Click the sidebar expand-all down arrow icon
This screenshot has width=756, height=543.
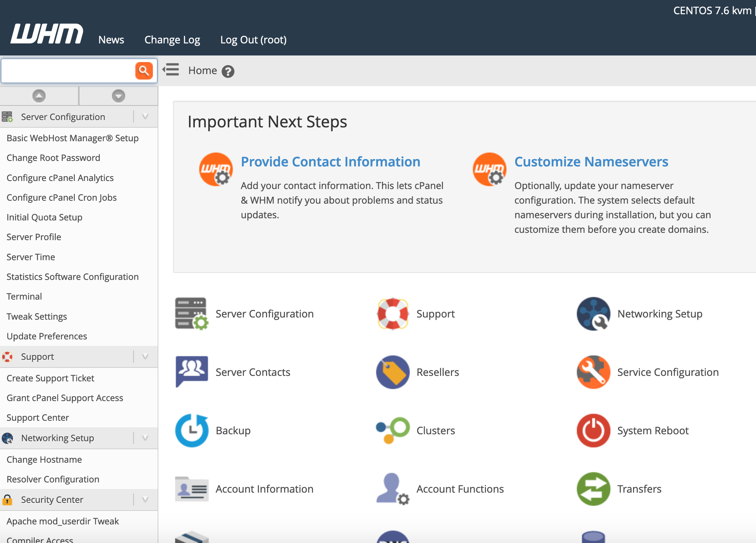click(x=118, y=96)
